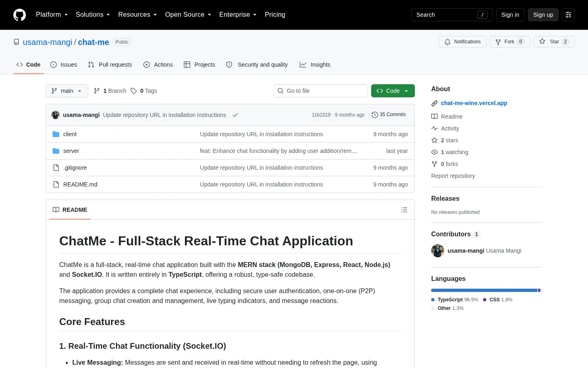This screenshot has height=368, width=588.
Task: Click the .gitignore file icon
Action: 56,168
